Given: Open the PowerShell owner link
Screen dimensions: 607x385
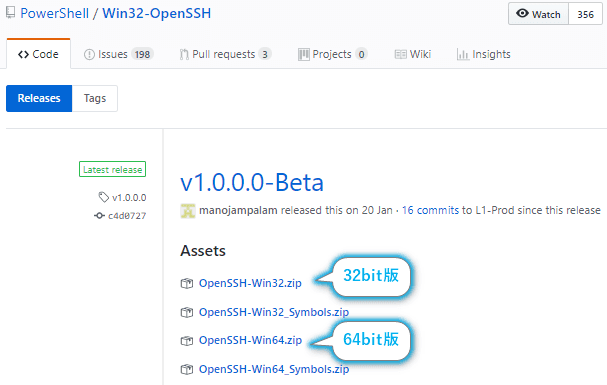Looking at the screenshot, I should click(x=55, y=14).
